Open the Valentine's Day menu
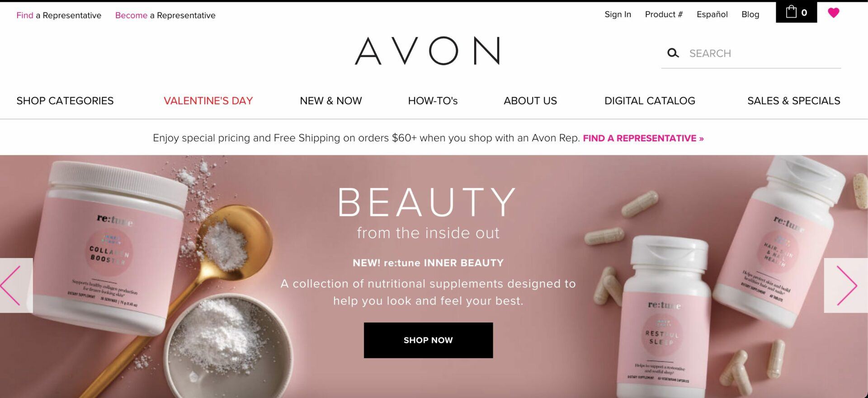The height and width of the screenshot is (398, 868). 208,101
